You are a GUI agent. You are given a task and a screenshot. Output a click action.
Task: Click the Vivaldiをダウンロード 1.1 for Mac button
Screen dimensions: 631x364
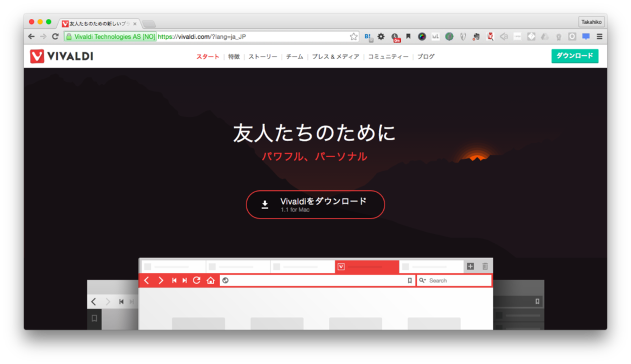(x=315, y=205)
